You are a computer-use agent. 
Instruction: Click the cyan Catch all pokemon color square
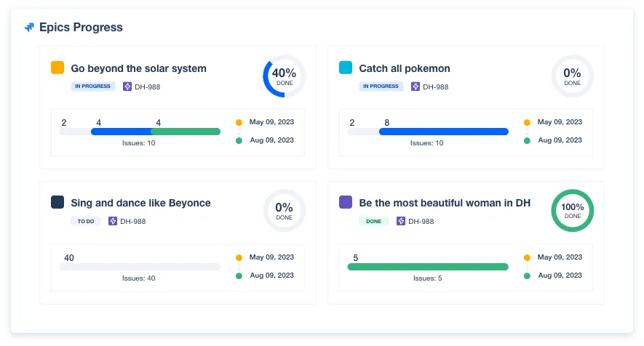click(346, 68)
